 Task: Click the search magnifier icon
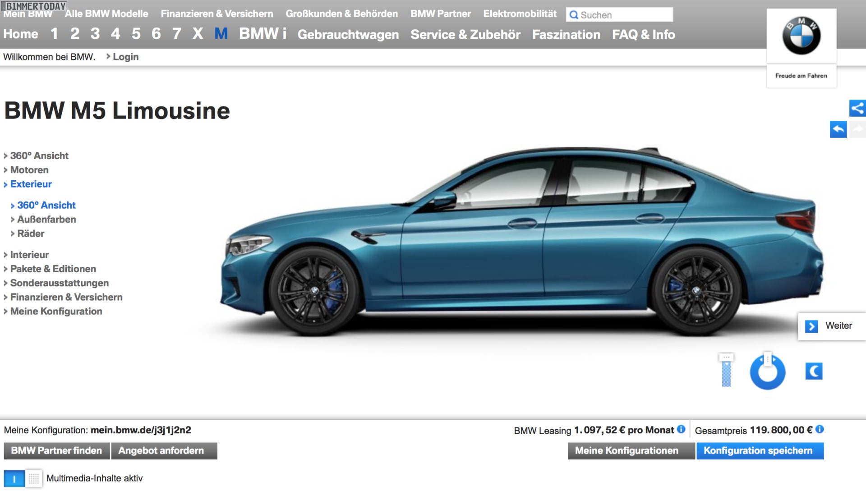574,15
